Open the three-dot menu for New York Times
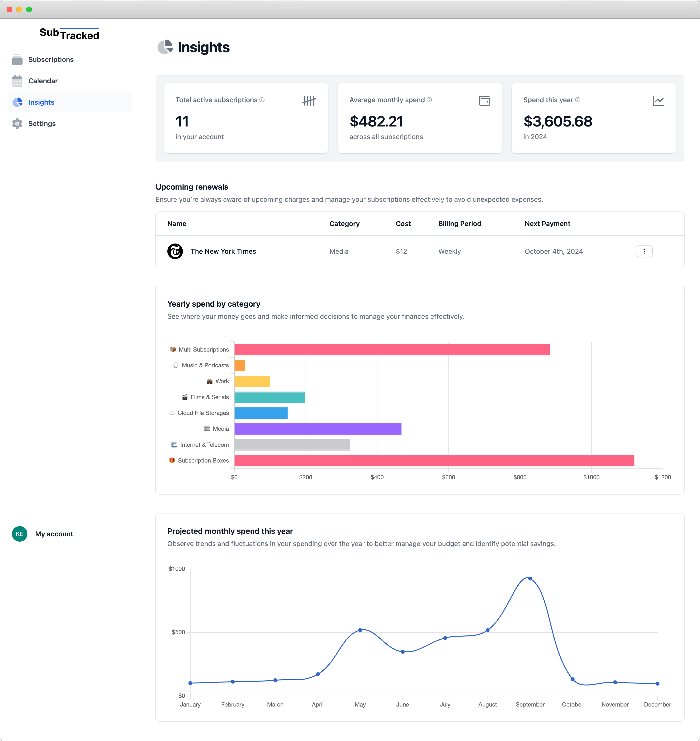The width and height of the screenshot is (700, 741). click(644, 251)
